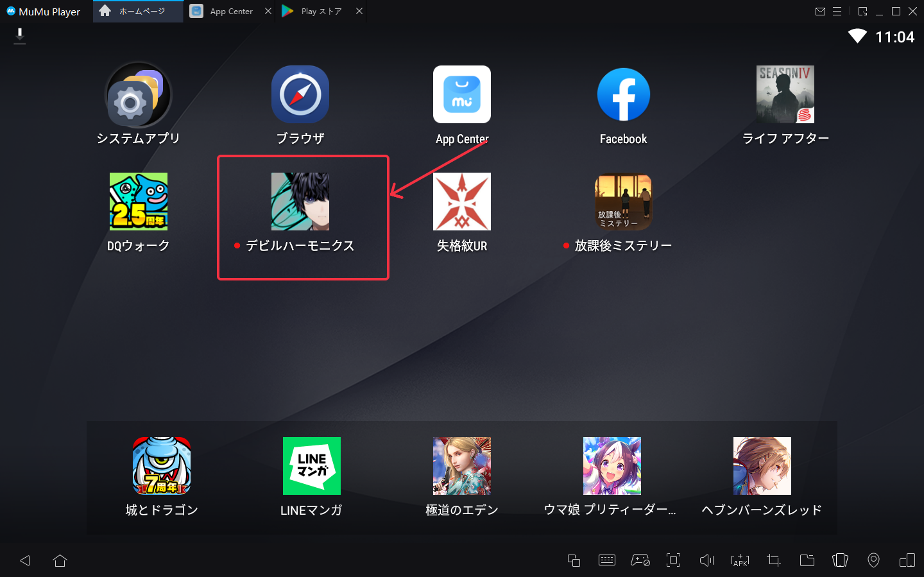This screenshot has width=924, height=577.
Task: Click the Wi-Fi status icon
Action: pos(857,36)
